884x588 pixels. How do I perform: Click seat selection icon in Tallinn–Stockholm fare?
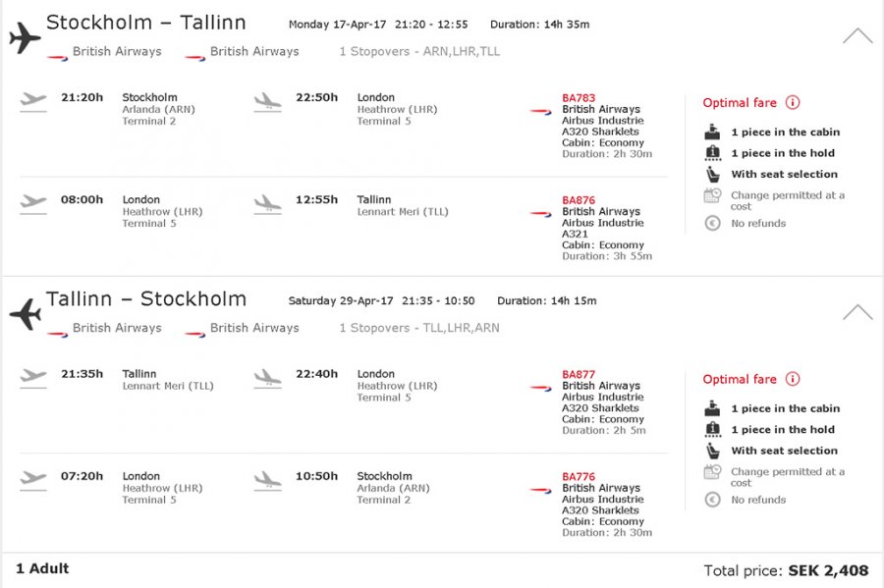click(712, 452)
